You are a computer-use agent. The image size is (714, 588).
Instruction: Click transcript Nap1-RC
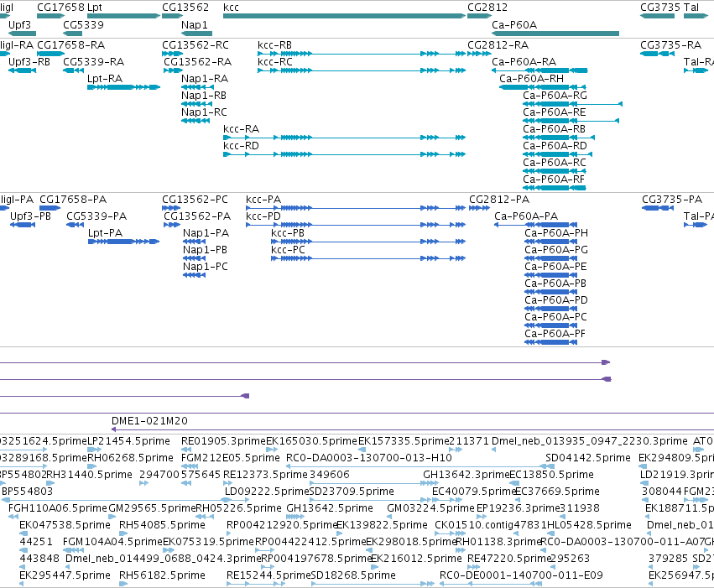point(204,112)
